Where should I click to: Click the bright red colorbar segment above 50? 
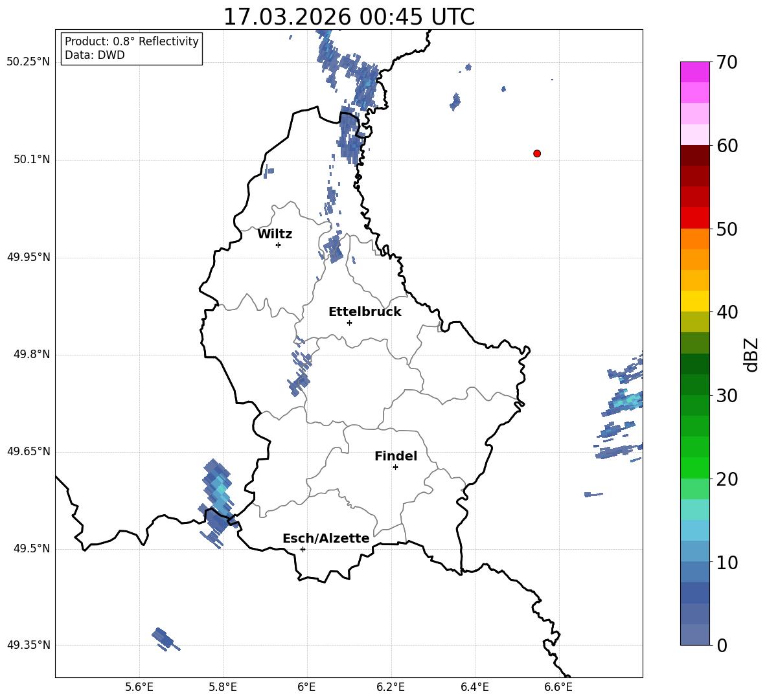pos(694,218)
